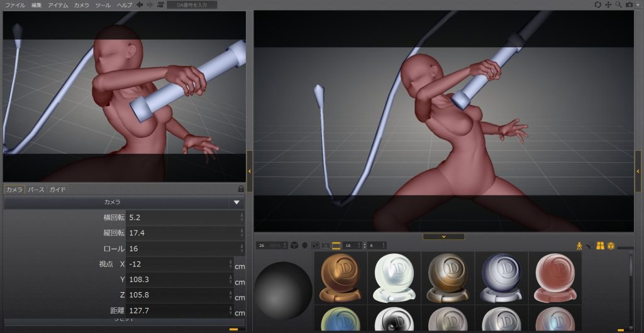Viewport: 644px width, 333px height.
Task: Click the DA number input field
Action: pyautogui.click(x=192, y=5)
